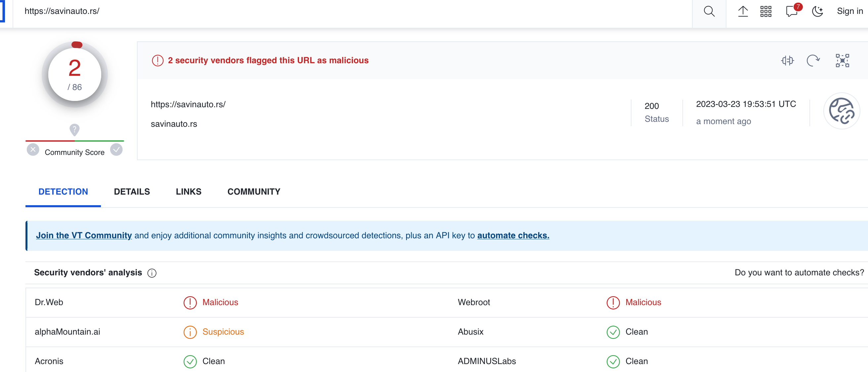868x372 pixels.
Task: Click the URL search input field
Action: tap(352, 12)
